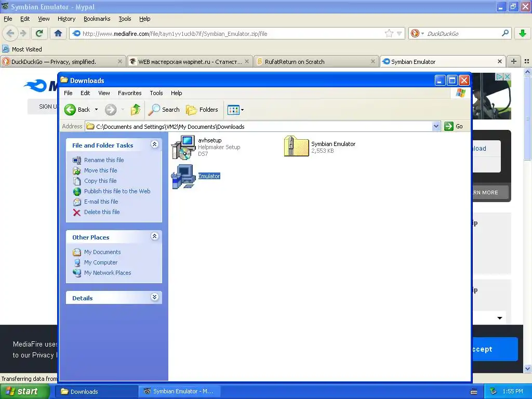Go up one folder level
532x399 pixels.
tap(136, 110)
